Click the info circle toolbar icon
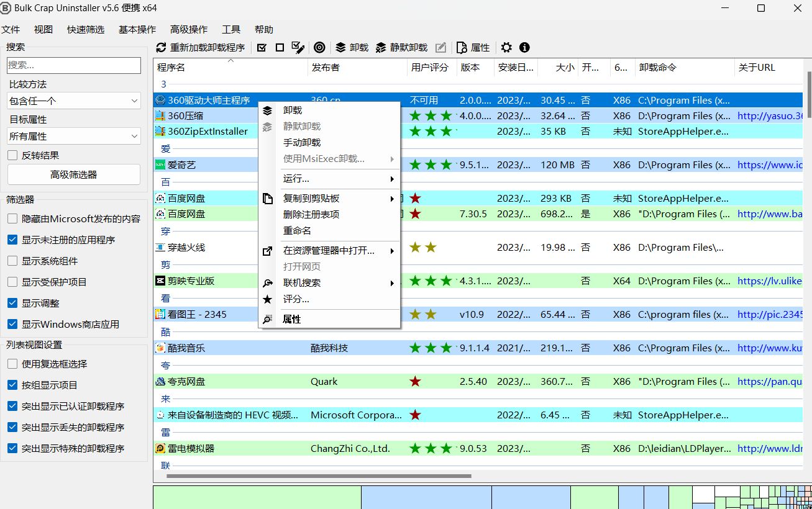The image size is (812, 509). click(x=524, y=47)
